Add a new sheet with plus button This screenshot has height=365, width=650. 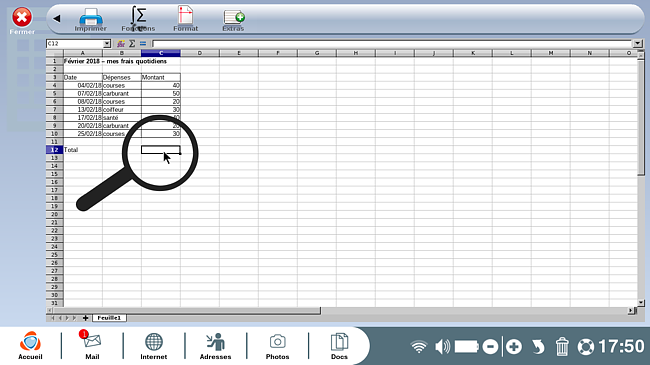(85, 318)
